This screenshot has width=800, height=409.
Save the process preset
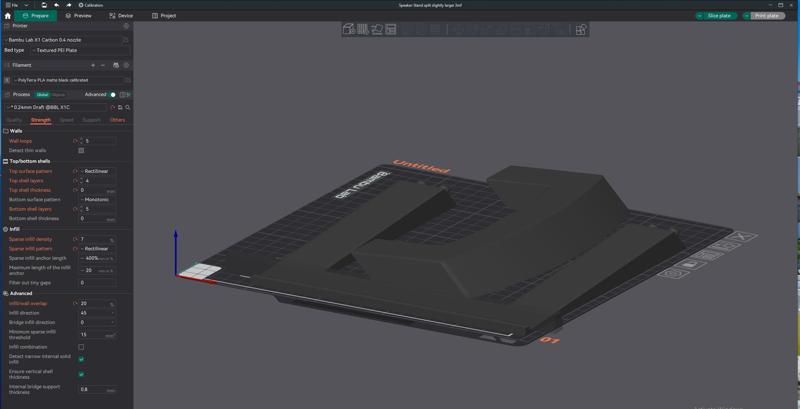[x=120, y=108]
